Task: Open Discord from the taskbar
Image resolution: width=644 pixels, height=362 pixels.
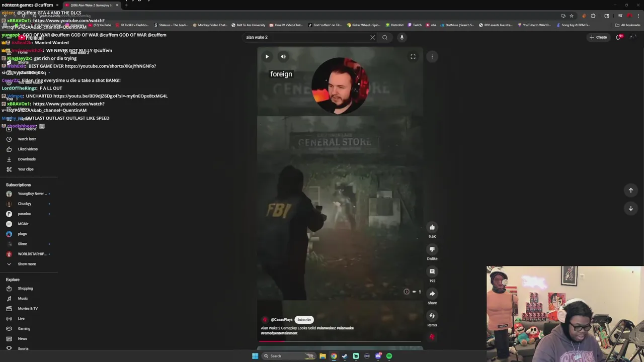Action: coord(378,356)
